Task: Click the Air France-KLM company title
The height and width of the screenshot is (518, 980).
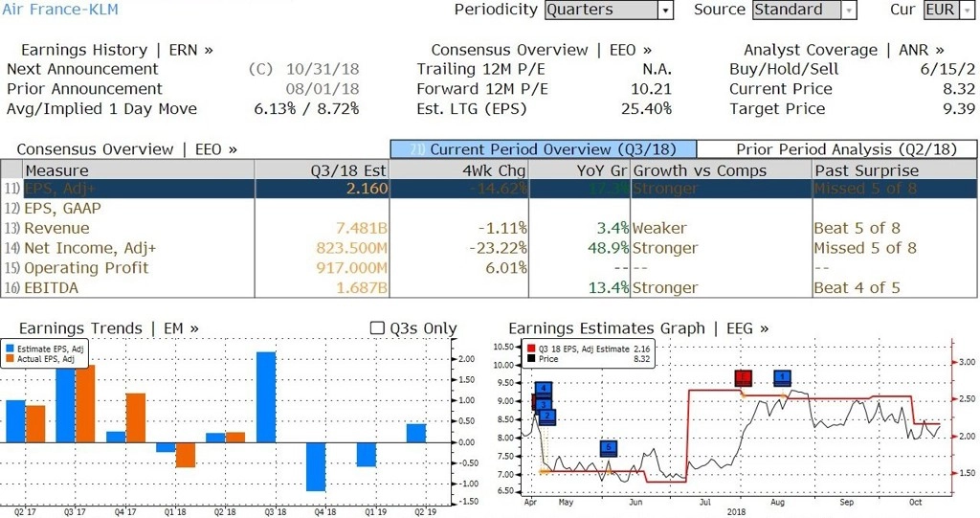Action: (x=60, y=10)
